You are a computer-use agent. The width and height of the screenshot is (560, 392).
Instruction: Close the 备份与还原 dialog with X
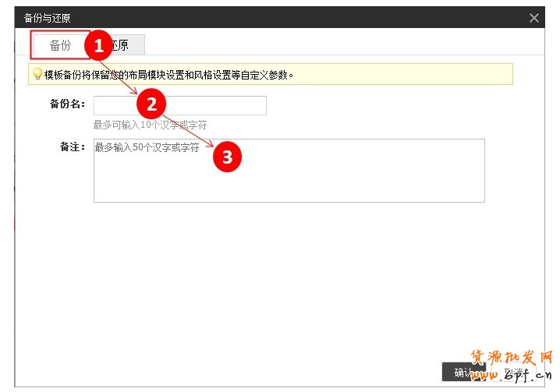[x=534, y=18]
